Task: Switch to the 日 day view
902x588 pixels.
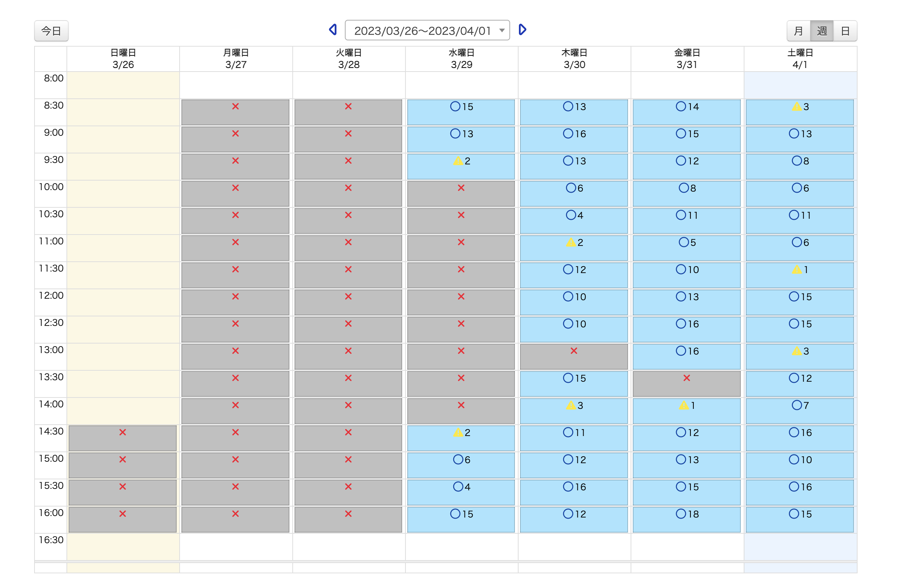Action: (x=845, y=31)
